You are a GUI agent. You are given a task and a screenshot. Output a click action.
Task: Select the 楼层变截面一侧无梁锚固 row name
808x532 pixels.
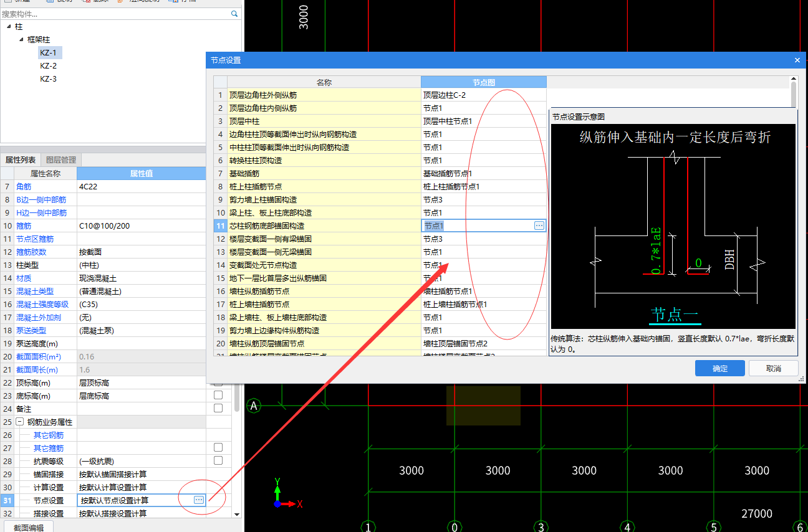point(271,252)
